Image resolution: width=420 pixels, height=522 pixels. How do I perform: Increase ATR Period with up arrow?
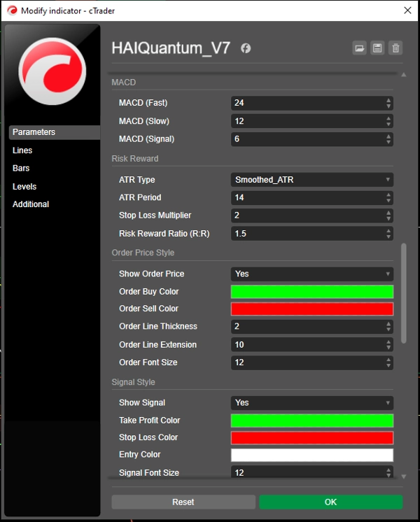388,195
